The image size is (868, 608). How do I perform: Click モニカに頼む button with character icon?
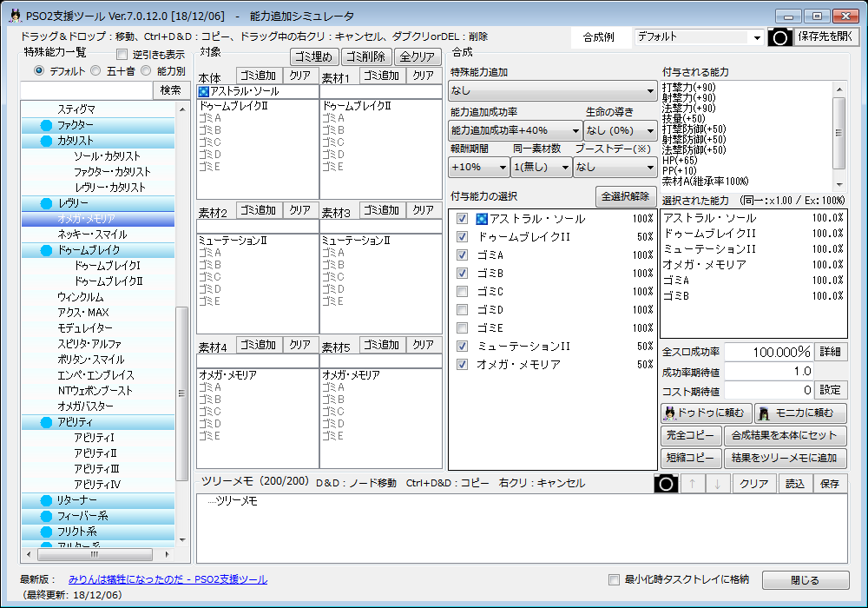pos(800,413)
